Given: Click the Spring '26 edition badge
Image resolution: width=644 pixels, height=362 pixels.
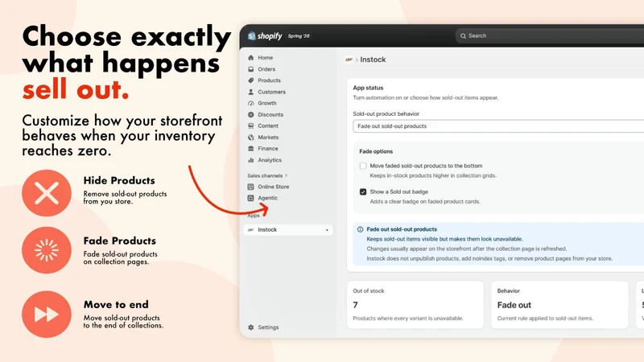Looking at the screenshot, I should pyautogui.click(x=299, y=36).
